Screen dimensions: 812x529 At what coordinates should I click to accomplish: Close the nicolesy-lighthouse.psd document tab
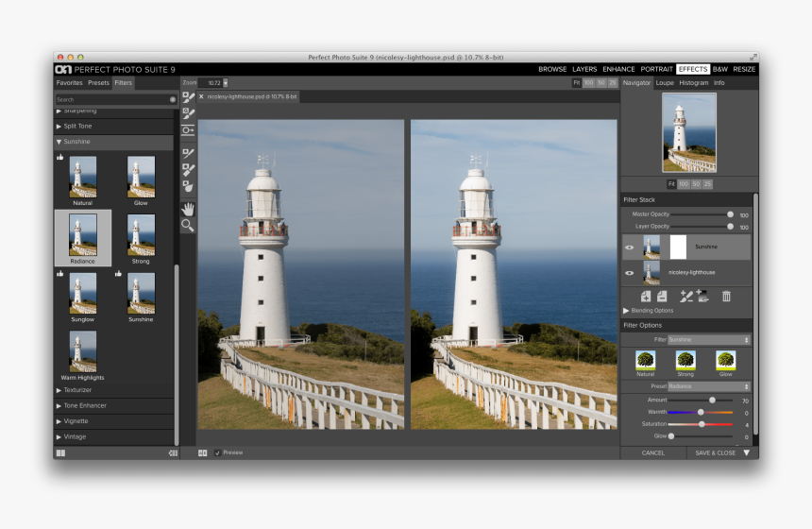pos(201,96)
